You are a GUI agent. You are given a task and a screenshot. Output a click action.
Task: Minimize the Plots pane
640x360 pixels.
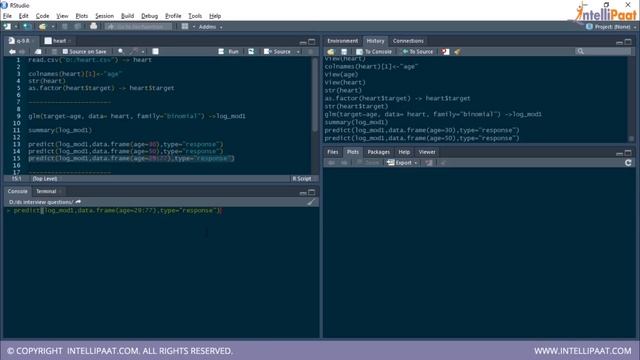click(619, 153)
